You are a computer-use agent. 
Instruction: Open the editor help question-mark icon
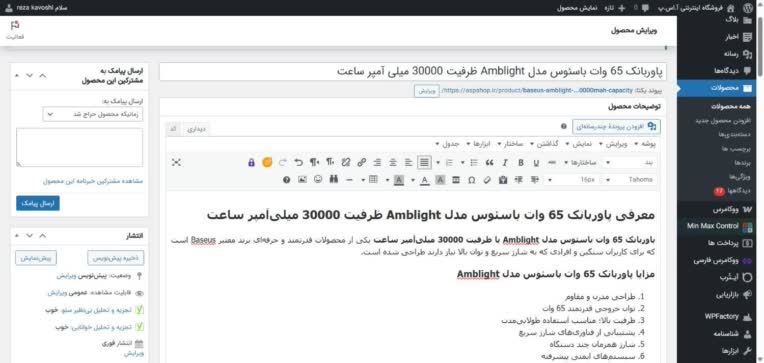pyautogui.click(x=286, y=180)
